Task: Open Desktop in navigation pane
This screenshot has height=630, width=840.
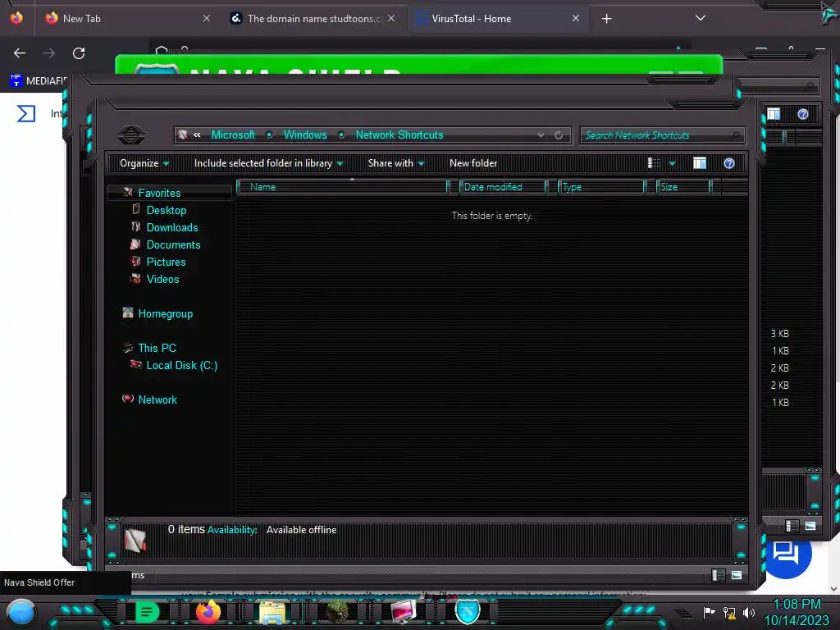Action: point(166,211)
